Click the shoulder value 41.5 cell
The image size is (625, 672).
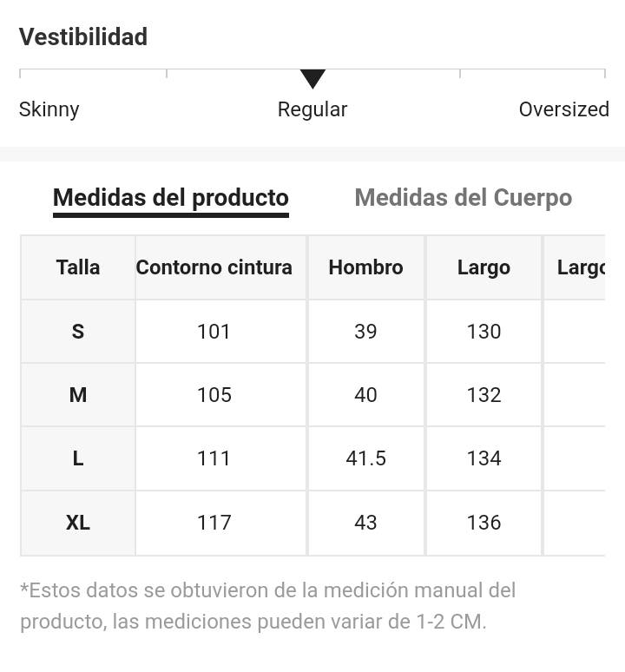[365, 458]
